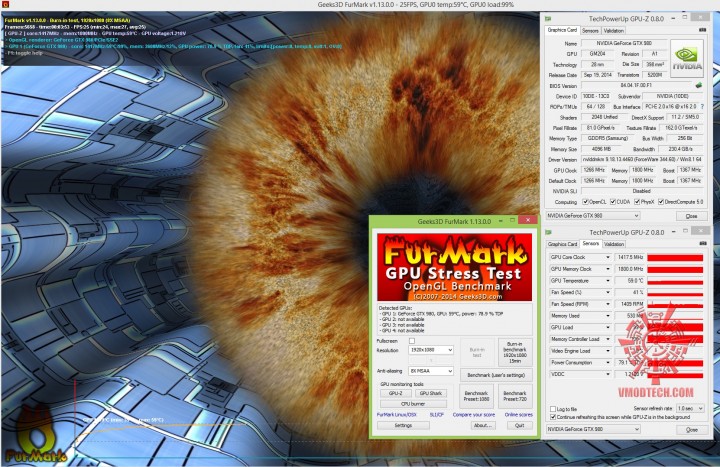The height and width of the screenshot is (467, 720).
Task: Enable the Fullscreen checkbox in FurMark
Action: [412, 340]
